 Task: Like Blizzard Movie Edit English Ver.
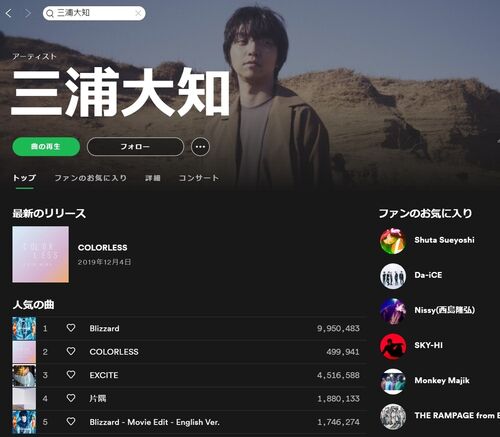tap(71, 422)
